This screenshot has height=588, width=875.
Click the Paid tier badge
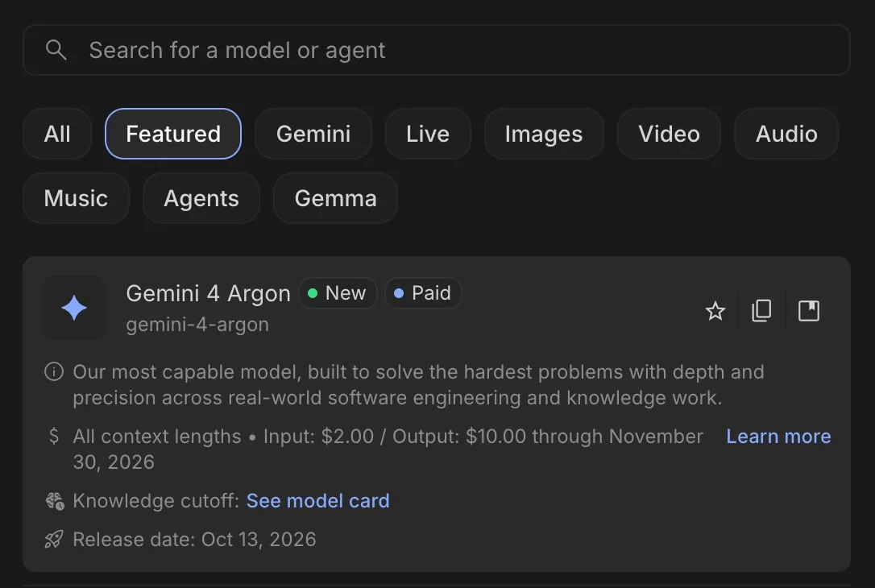pyautogui.click(x=423, y=293)
